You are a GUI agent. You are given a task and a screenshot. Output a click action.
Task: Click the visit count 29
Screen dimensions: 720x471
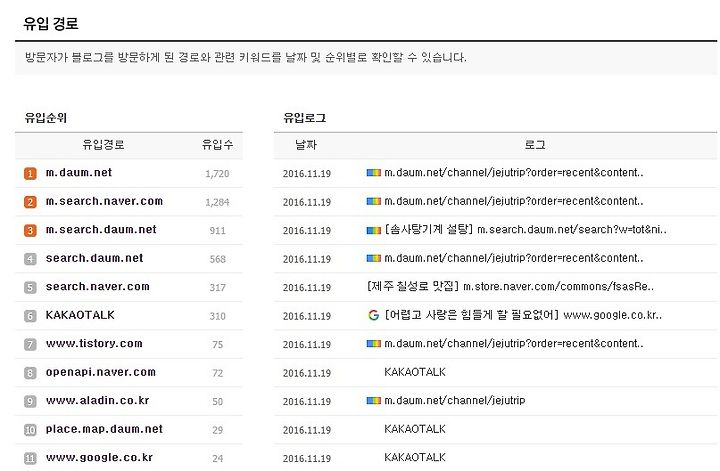(x=217, y=430)
